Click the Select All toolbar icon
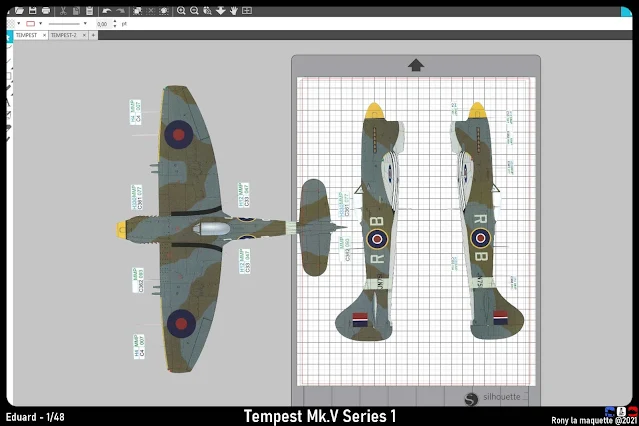The width and height of the screenshot is (639, 426). tap(137, 11)
